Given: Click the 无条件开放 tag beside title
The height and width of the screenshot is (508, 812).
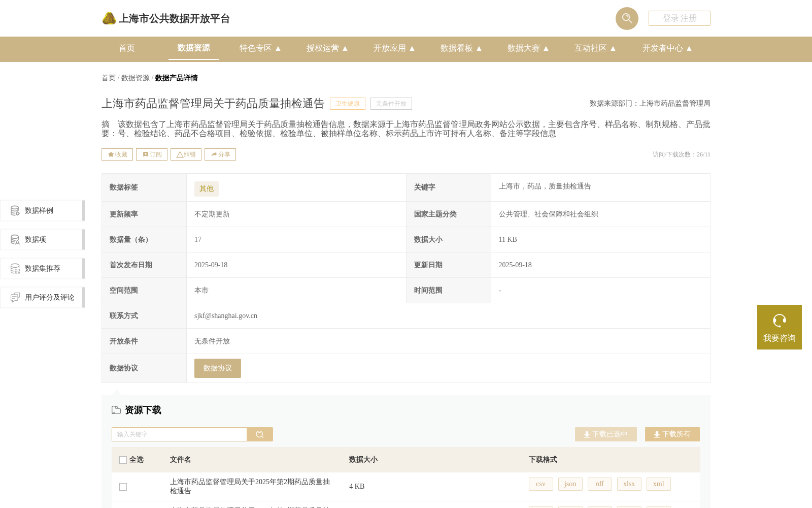Looking at the screenshot, I should 391,104.
